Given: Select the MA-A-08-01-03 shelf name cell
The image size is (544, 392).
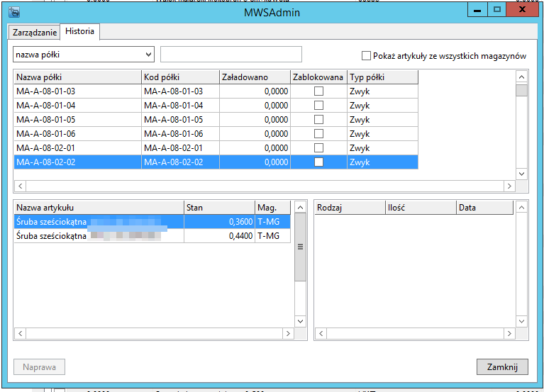Looking at the screenshot, I should click(x=77, y=91).
